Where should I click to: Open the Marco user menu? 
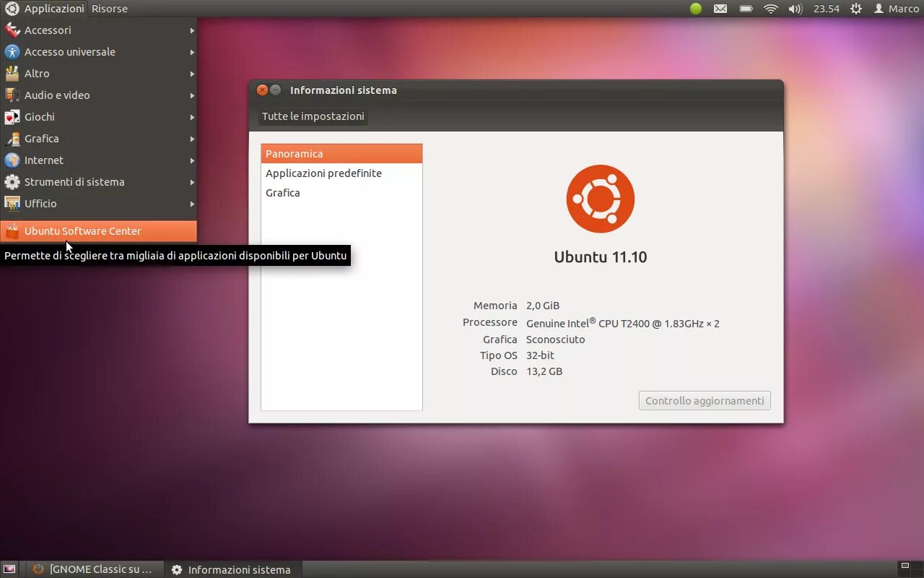897,9
